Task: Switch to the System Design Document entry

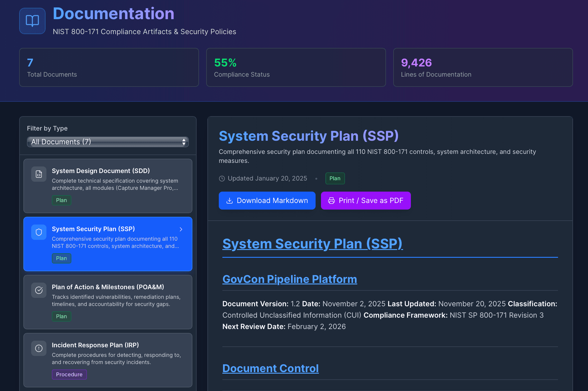Action: click(108, 186)
